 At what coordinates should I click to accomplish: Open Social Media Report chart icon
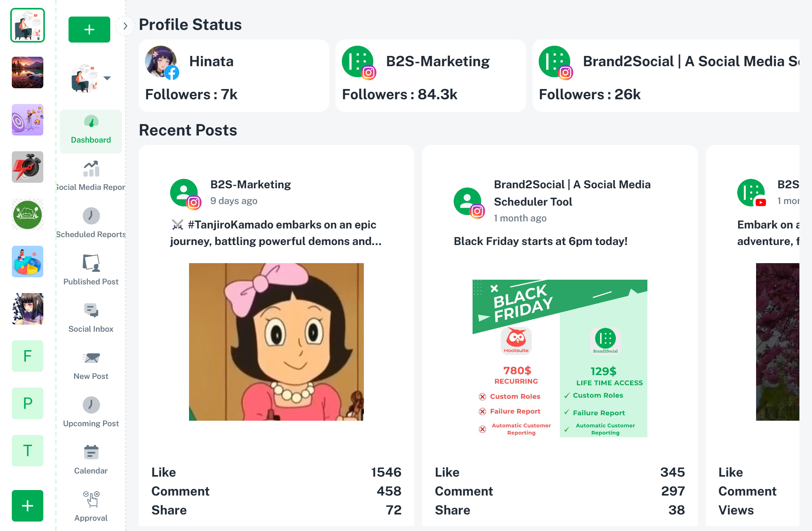91,169
